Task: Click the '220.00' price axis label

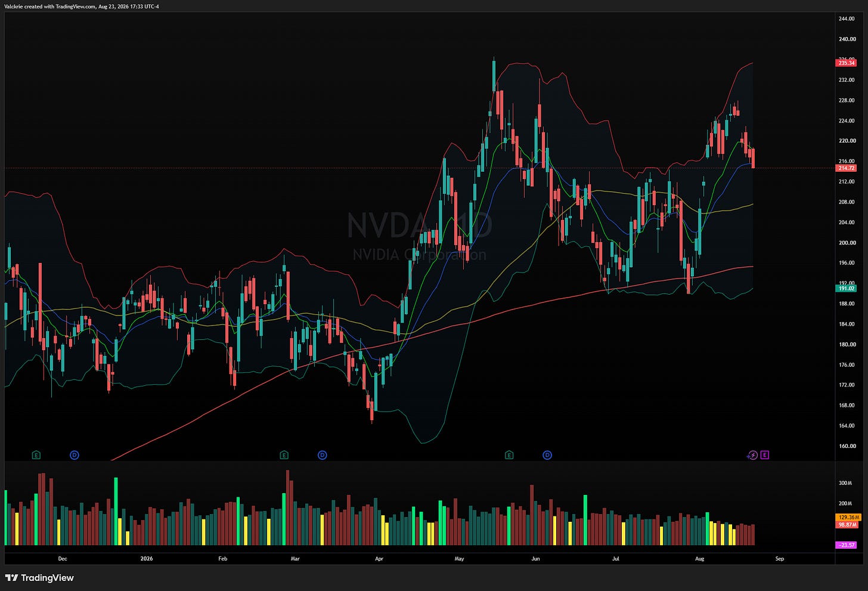Action: (847, 141)
